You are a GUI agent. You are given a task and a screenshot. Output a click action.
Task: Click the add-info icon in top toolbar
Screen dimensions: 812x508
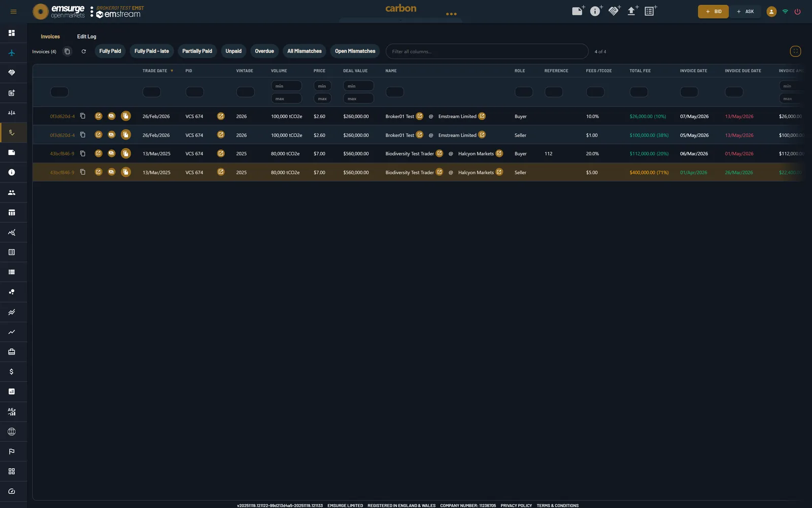point(596,11)
